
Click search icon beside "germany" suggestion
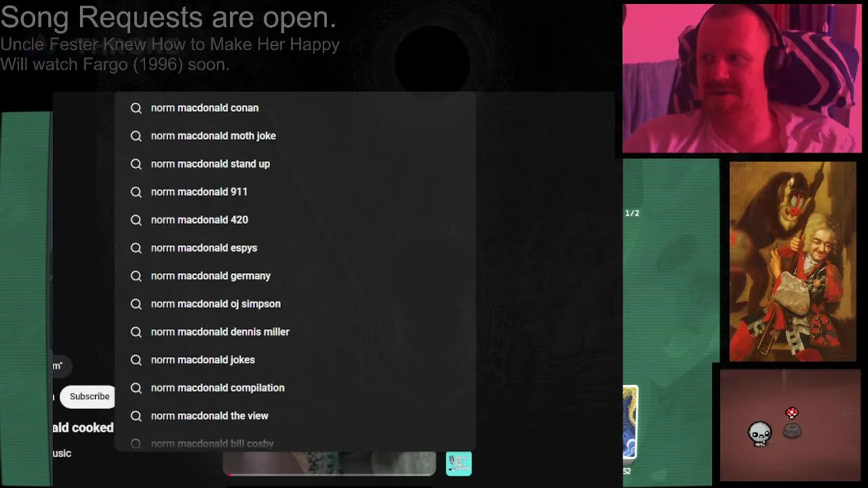click(136, 276)
